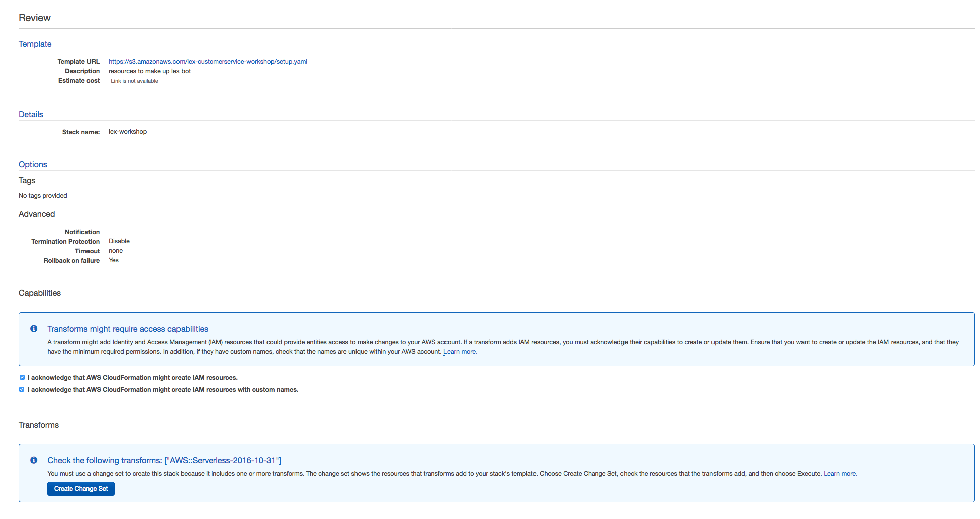
Task: Click the Review page title
Action: [35, 18]
